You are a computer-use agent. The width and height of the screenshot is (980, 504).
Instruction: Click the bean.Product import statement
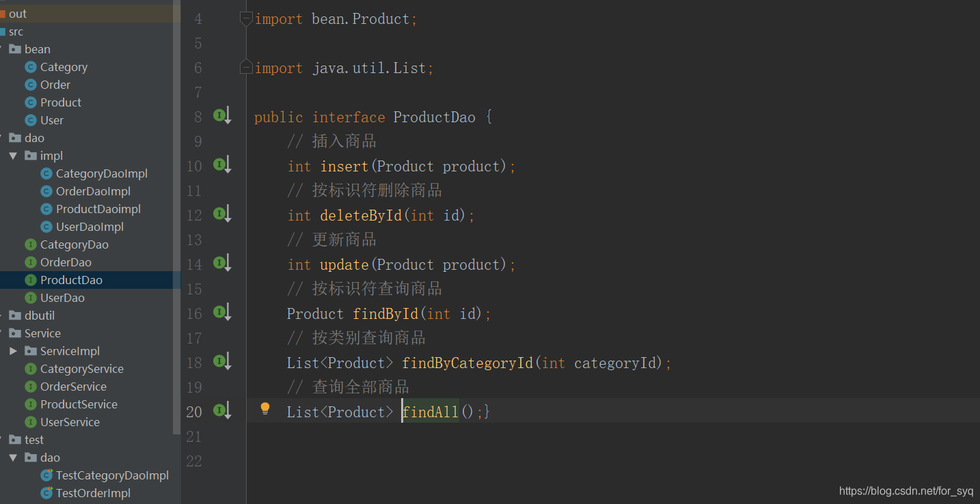336,19
